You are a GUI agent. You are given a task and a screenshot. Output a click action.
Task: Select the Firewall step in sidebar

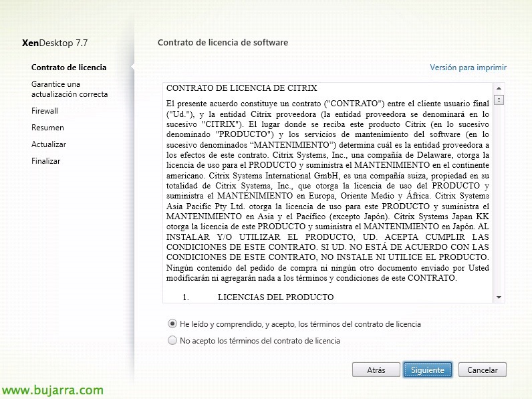[x=45, y=110]
